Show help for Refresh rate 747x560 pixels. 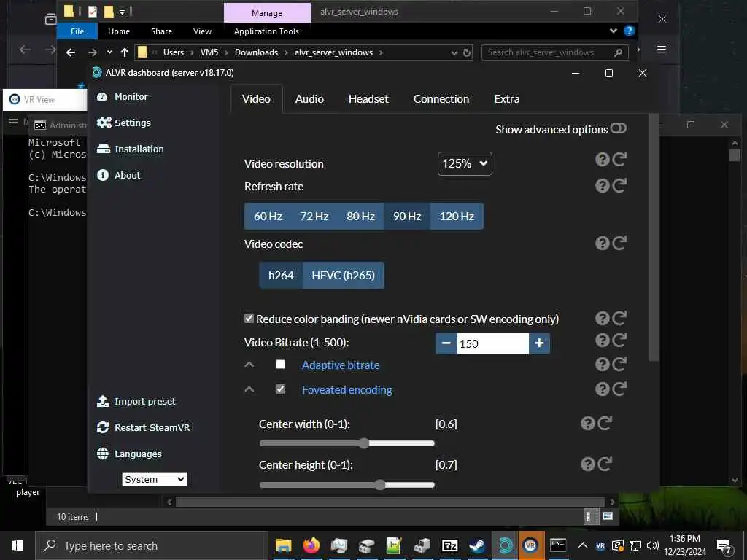602,185
